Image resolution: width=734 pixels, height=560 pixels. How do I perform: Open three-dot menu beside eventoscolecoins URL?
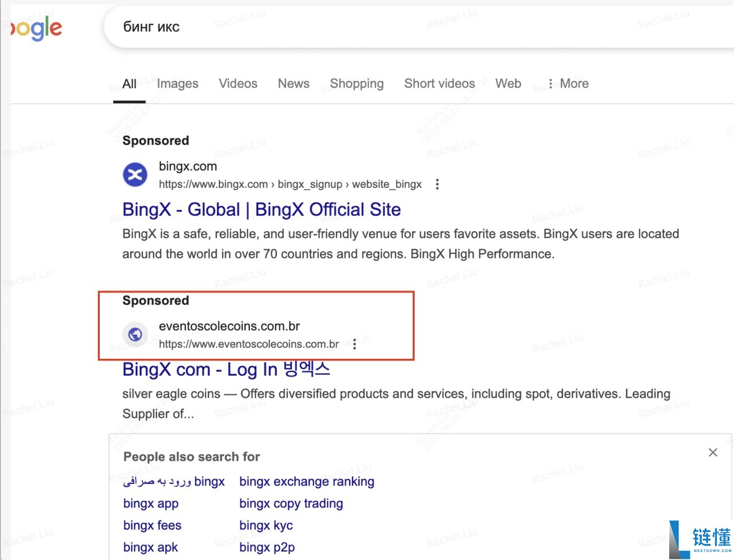pos(354,344)
